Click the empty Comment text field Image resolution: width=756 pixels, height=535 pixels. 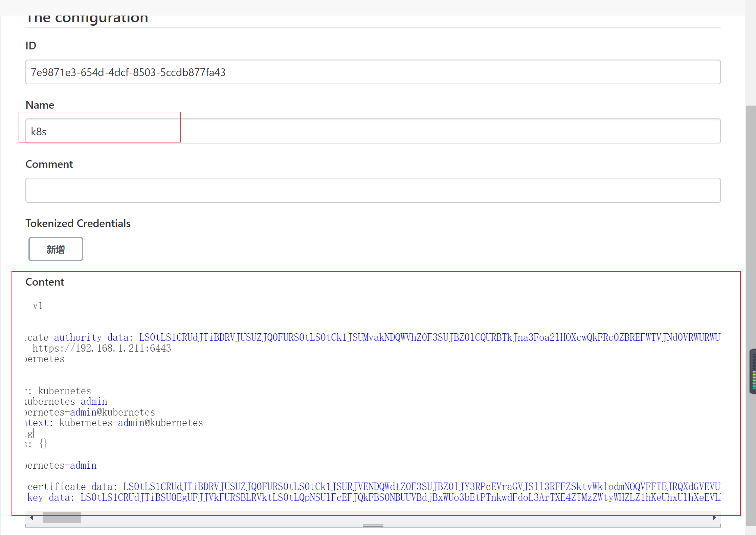372,190
